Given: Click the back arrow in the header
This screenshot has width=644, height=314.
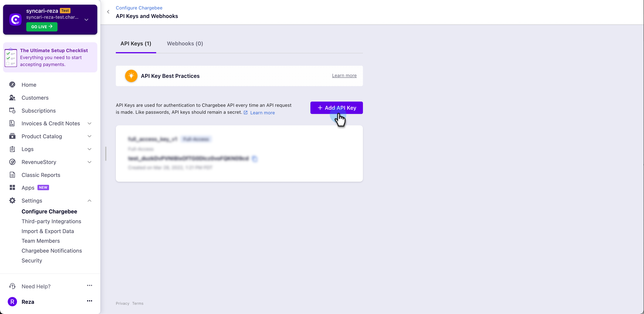Looking at the screenshot, I should point(108,12).
